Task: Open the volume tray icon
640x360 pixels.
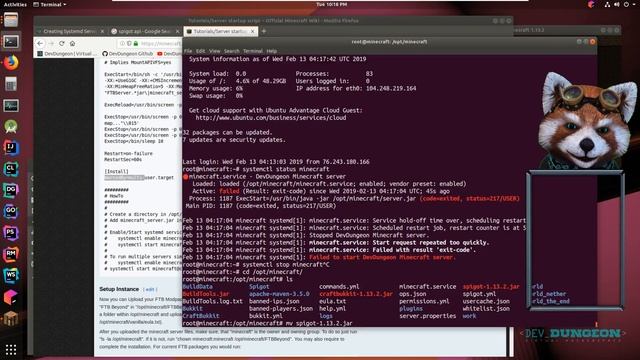Action: coord(616,4)
